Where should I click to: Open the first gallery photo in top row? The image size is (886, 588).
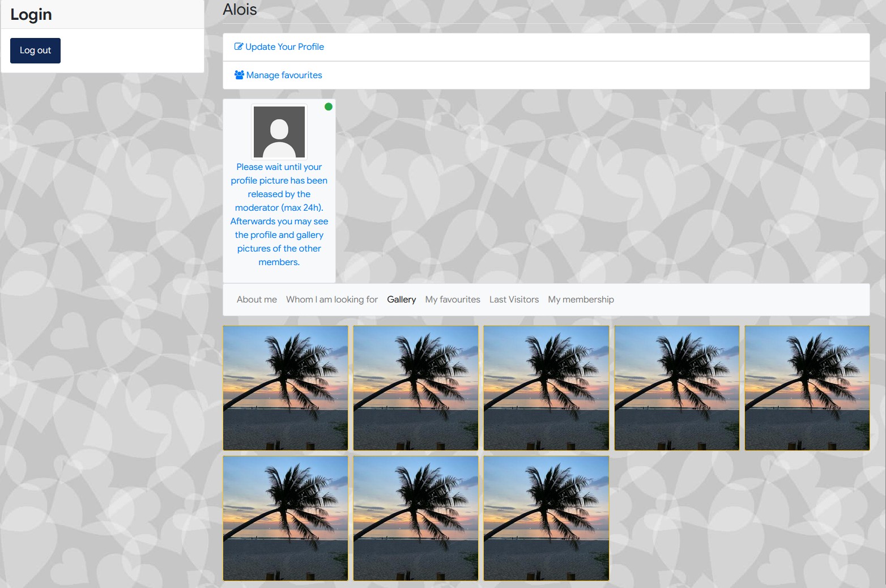[286, 388]
